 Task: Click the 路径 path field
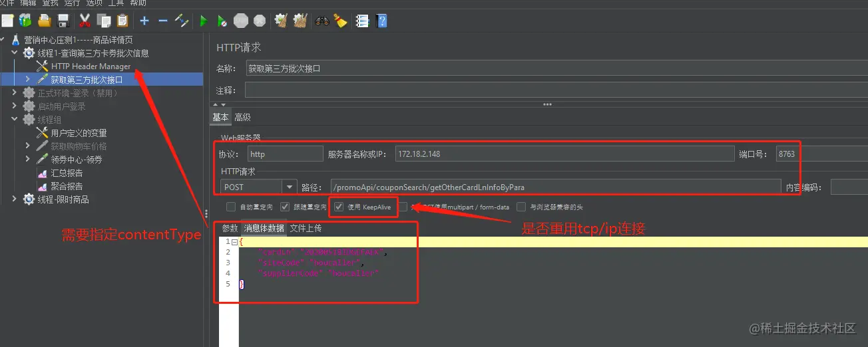pos(556,187)
